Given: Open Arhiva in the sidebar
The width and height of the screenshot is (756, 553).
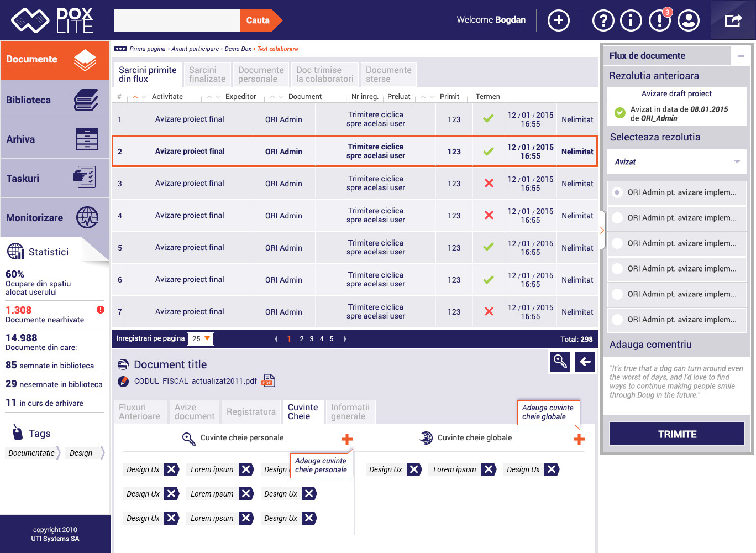Looking at the screenshot, I should click(55, 139).
